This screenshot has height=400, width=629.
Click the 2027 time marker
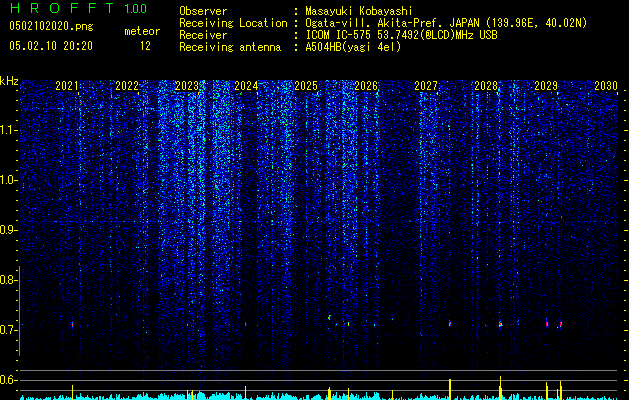(x=426, y=86)
